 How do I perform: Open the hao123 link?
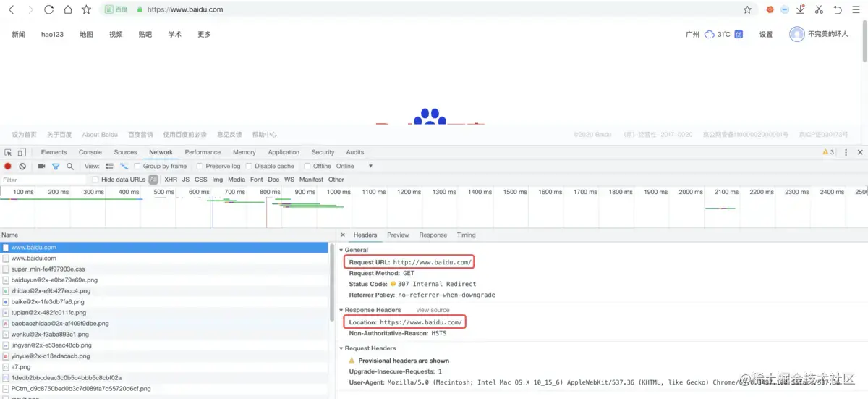pos(52,35)
